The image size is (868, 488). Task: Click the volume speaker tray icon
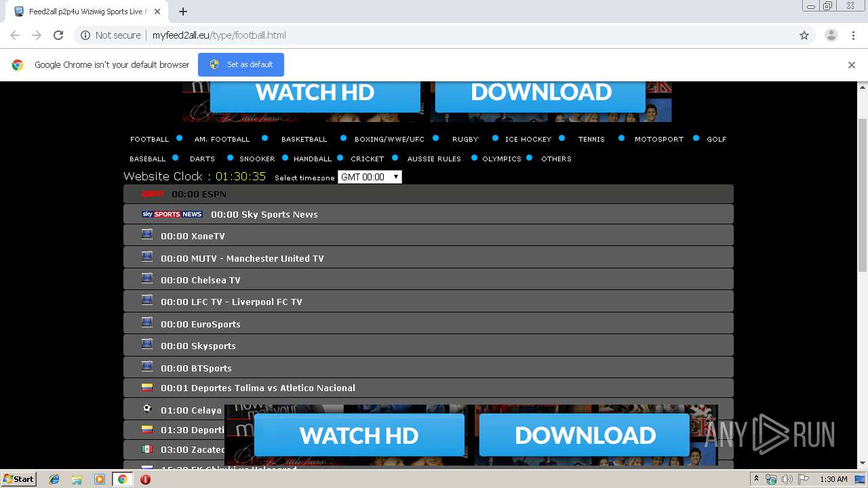coord(787,479)
